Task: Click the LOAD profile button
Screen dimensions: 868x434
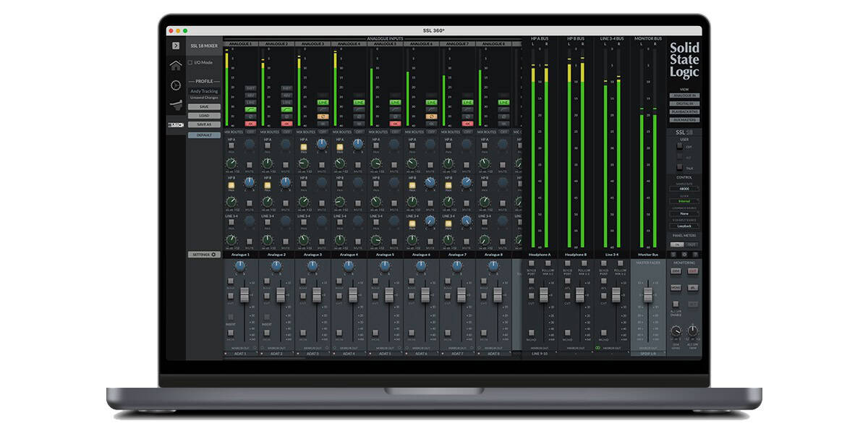Action: pyautogui.click(x=204, y=115)
